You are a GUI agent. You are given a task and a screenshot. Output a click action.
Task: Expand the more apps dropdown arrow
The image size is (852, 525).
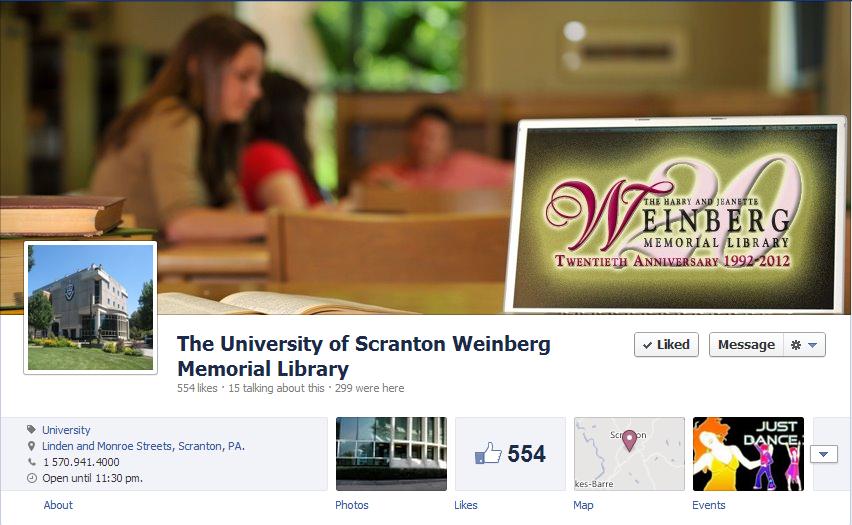(x=824, y=454)
